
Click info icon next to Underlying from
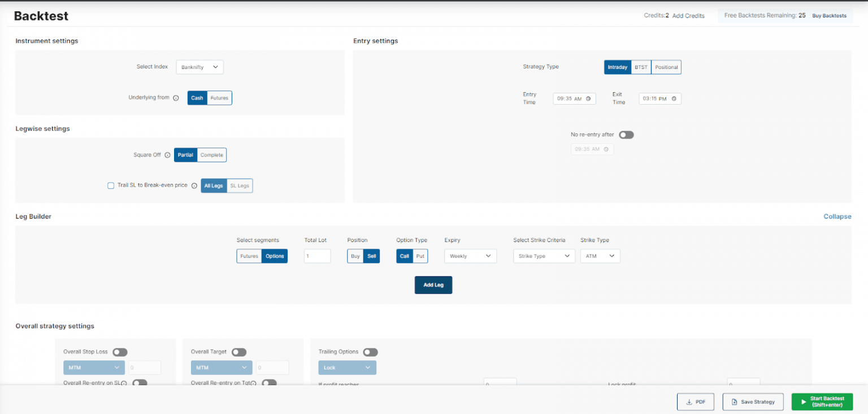[x=176, y=98]
